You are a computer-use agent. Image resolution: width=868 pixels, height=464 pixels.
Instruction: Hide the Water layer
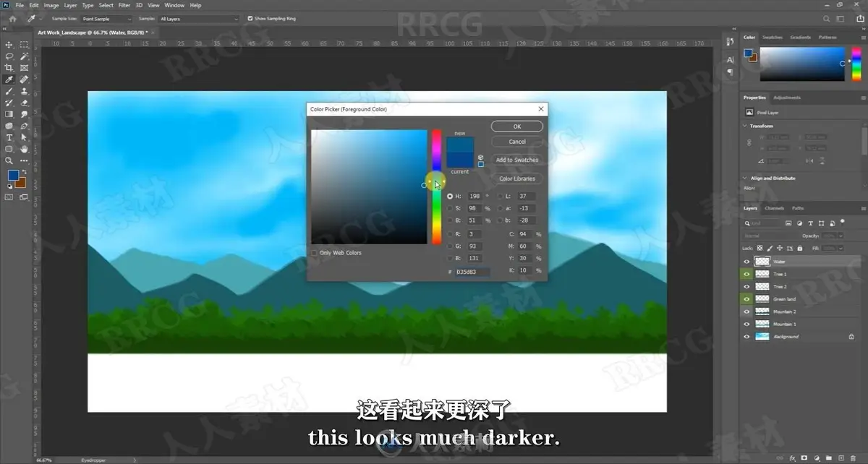pos(747,262)
